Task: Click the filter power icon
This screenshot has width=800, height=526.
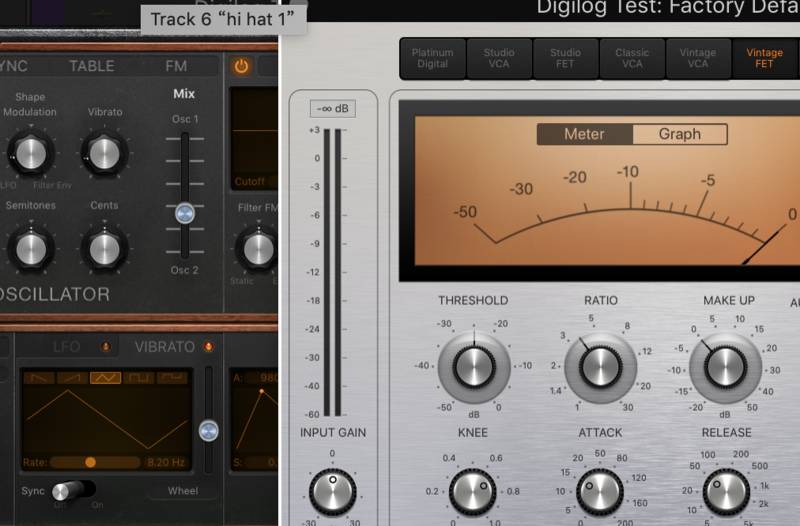Action: (x=241, y=66)
